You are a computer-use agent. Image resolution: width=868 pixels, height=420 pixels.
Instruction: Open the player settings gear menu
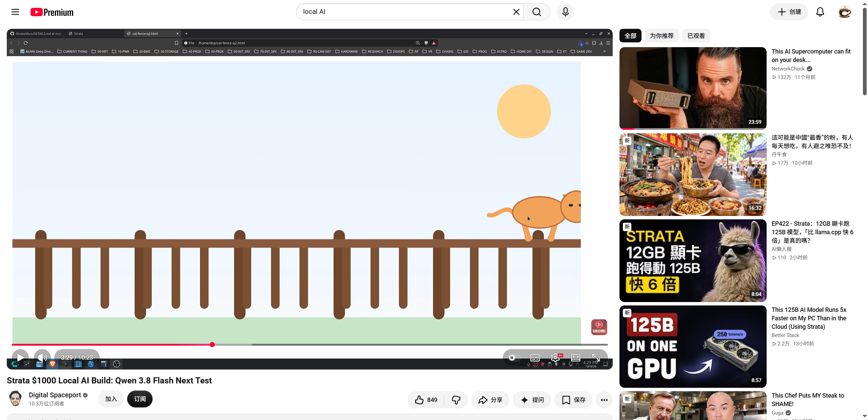[x=555, y=357]
